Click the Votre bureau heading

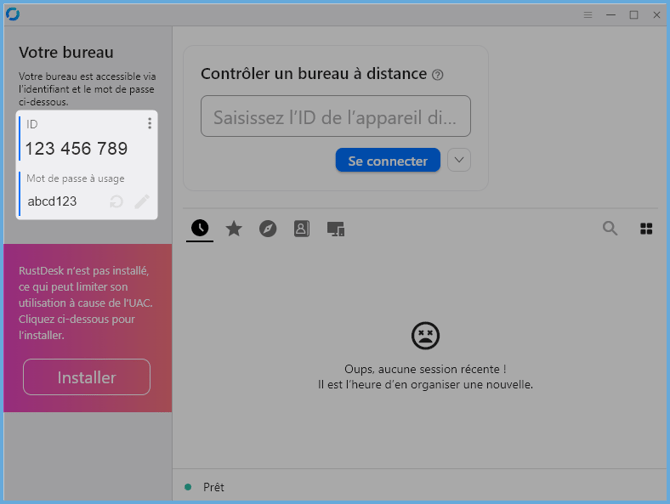[x=66, y=52]
